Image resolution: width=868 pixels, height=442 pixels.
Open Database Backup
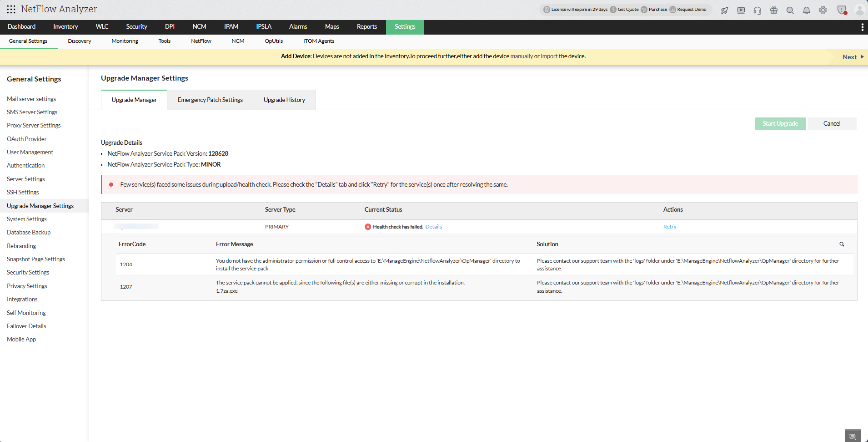coord(29,232)
